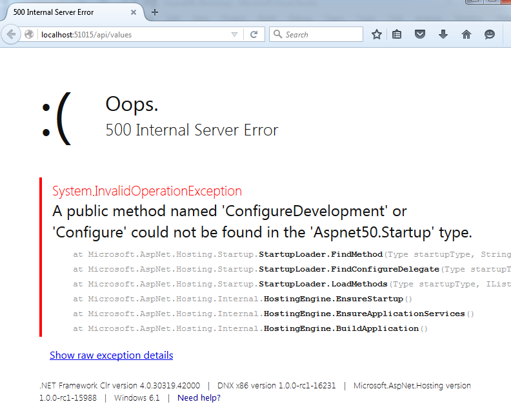Click the browser back arrow button
Screen dimensions: 511x420
click(11, 34)
